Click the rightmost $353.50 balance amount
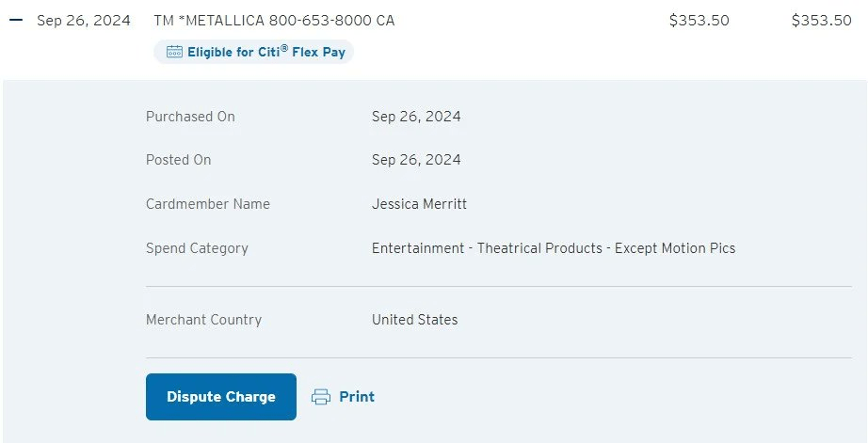 coord(821,21)
